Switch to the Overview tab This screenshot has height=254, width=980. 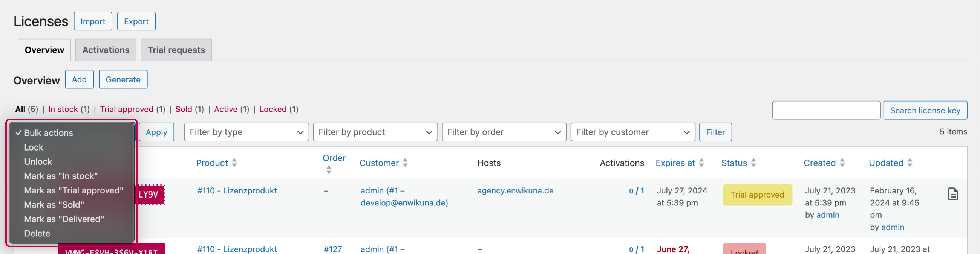click(44, 50)
